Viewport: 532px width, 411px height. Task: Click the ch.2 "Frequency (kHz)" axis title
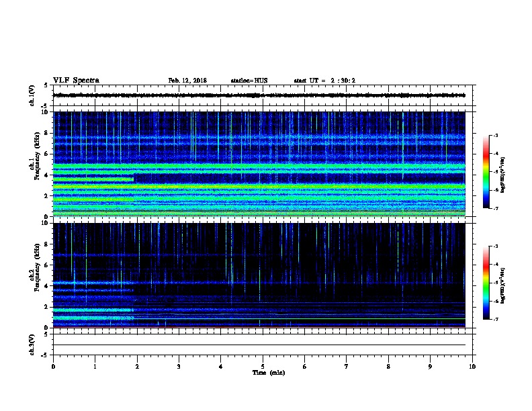[37, 267]
